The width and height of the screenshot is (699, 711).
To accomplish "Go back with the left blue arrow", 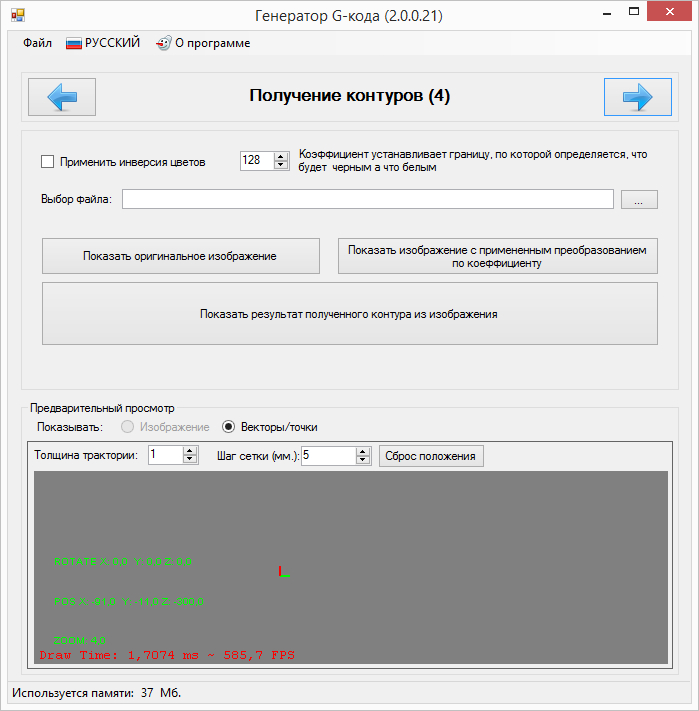I will [62, 97].
